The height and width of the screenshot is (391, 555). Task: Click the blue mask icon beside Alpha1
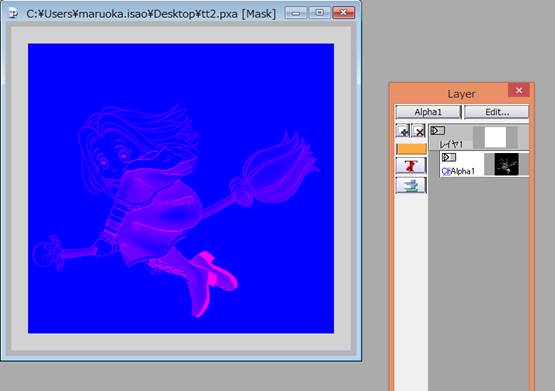(x=446, y=172)
